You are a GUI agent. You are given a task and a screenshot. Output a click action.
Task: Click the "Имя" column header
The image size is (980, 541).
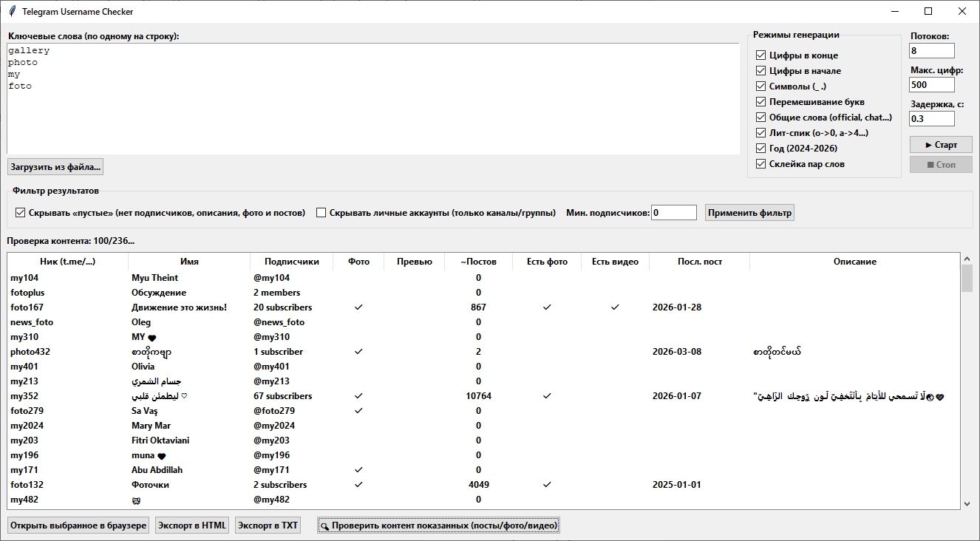(x=189, y=262)
